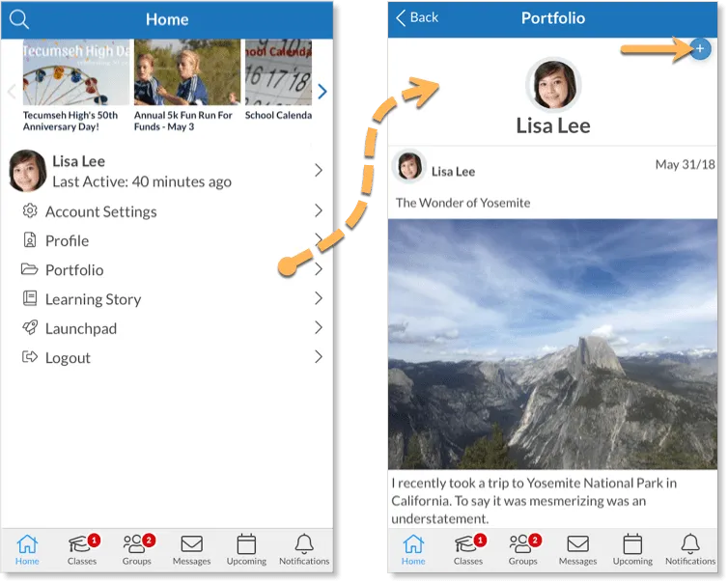Viewport: 728px width, 583px height.
Task: Open the Tecumseh High's 50th Anniversary thumbnail
Action: pyautogui.click(x=76, y=72)
